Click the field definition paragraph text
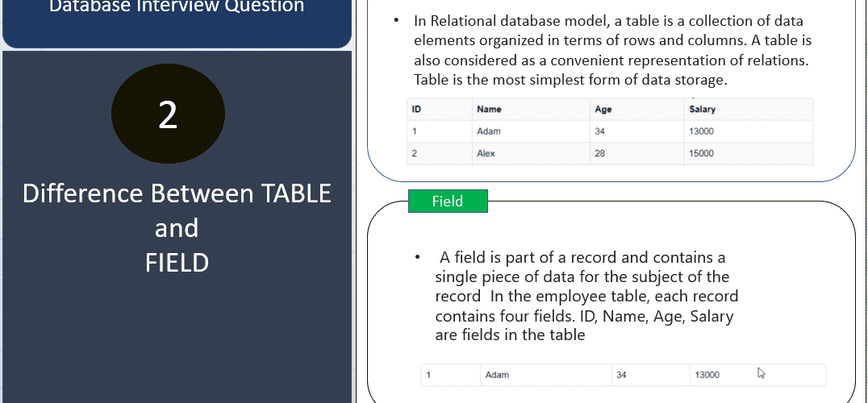868x403 pixels. pos(586,297)
